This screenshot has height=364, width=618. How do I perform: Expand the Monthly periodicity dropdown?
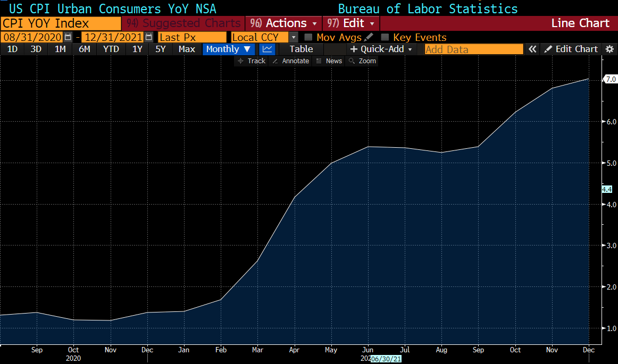coord(229,49)
